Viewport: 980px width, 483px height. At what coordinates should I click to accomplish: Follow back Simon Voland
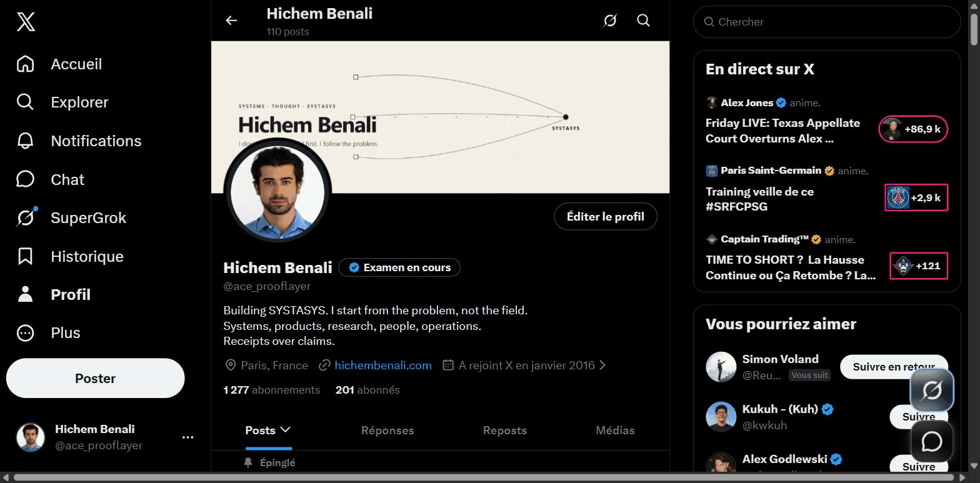[x=894, y=367]
